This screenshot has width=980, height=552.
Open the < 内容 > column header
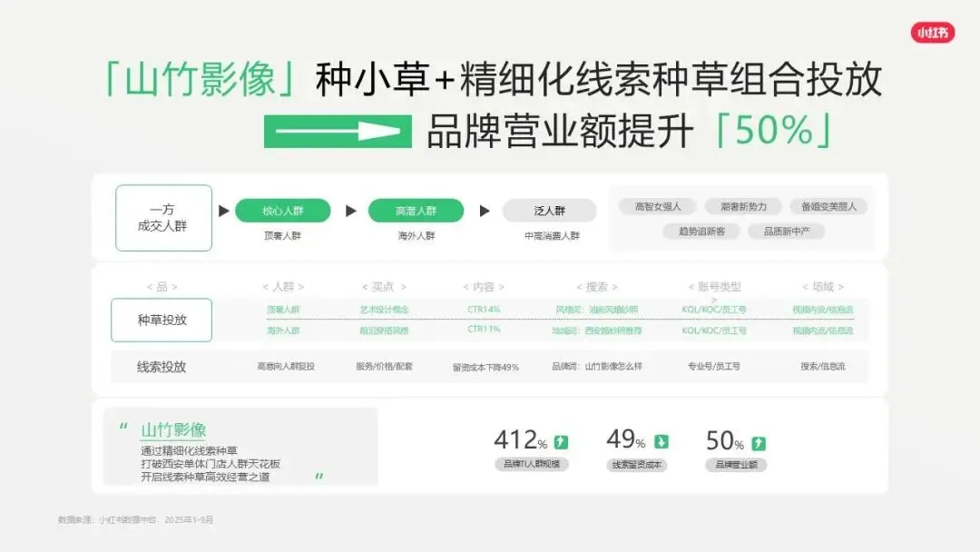[x=483, y=286]
